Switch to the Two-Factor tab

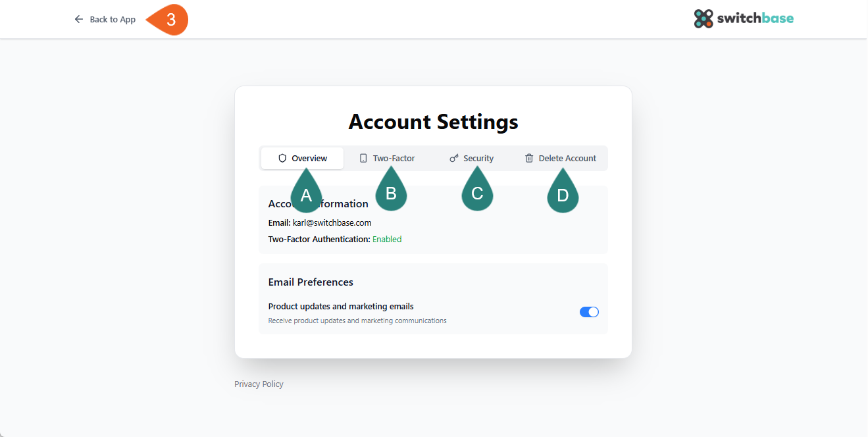tap(394, 158)
